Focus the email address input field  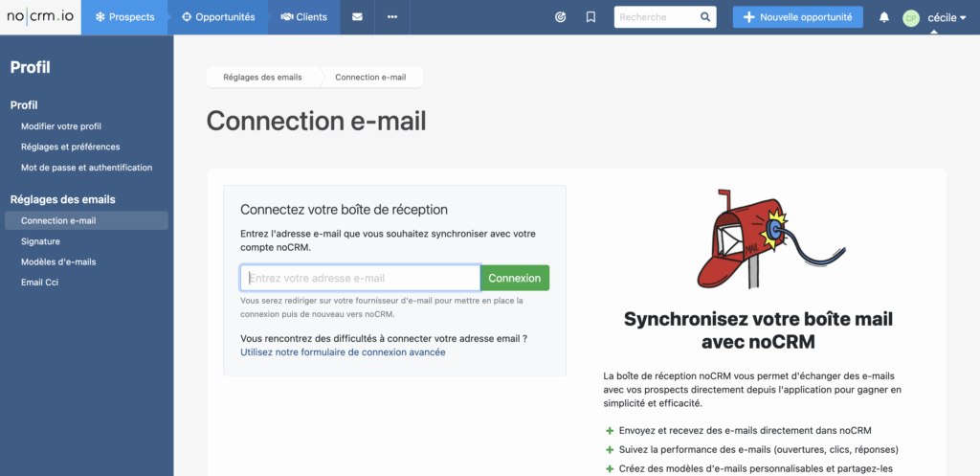(x=360, y=278)
